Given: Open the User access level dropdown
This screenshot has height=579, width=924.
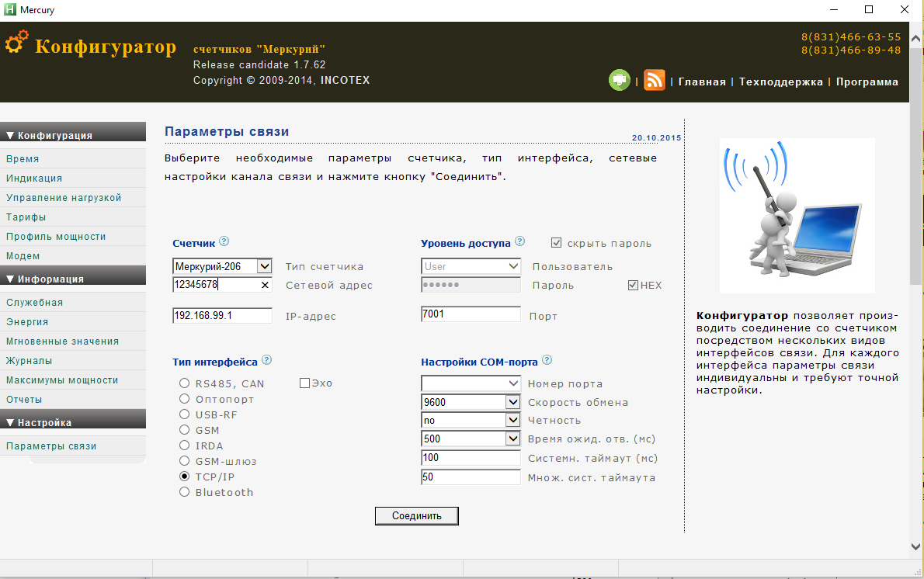Looking at the screenshot, I should click(x=471, y=266).
